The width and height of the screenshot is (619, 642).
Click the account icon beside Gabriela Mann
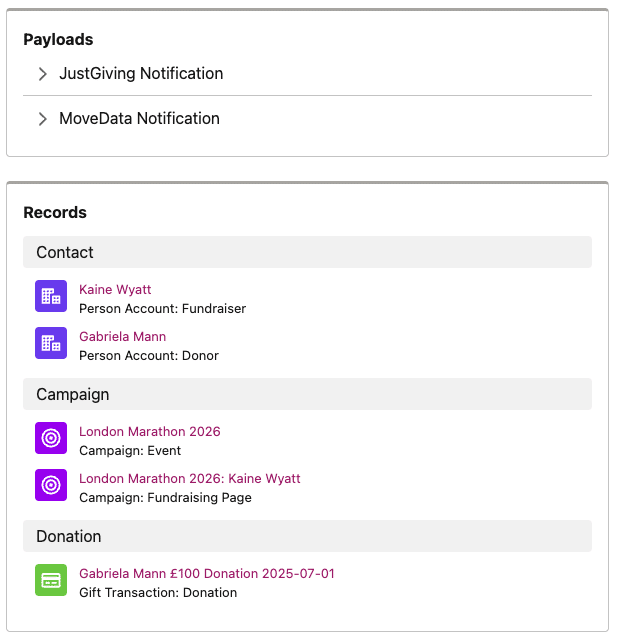click(51, 344)
